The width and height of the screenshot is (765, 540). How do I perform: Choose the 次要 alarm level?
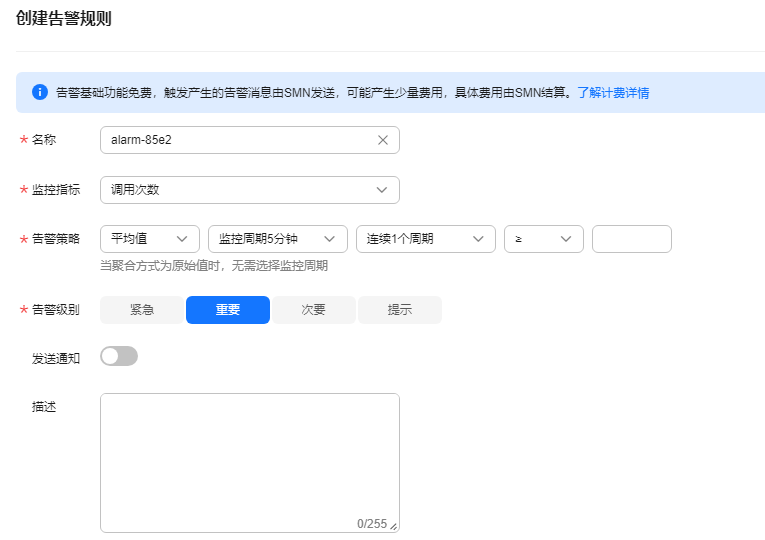[314, 310]
